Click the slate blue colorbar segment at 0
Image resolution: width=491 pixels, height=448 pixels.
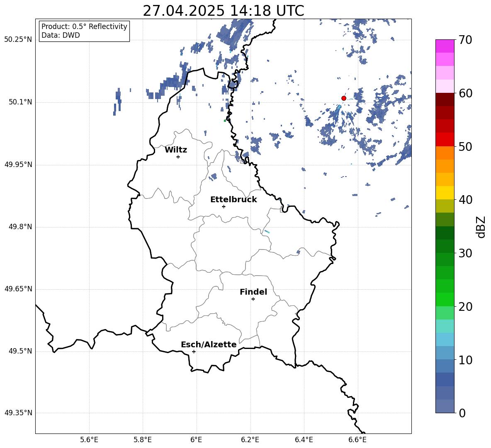[445, 406]
